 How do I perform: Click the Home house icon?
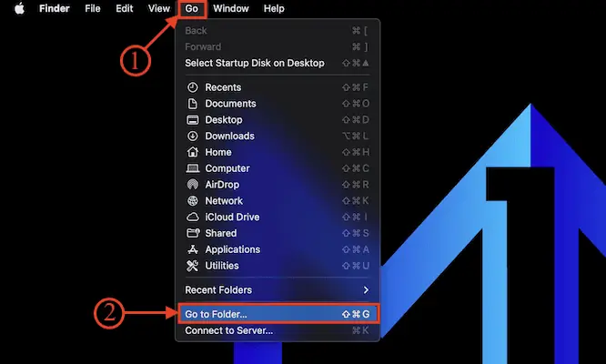click(x=192, y=153)
